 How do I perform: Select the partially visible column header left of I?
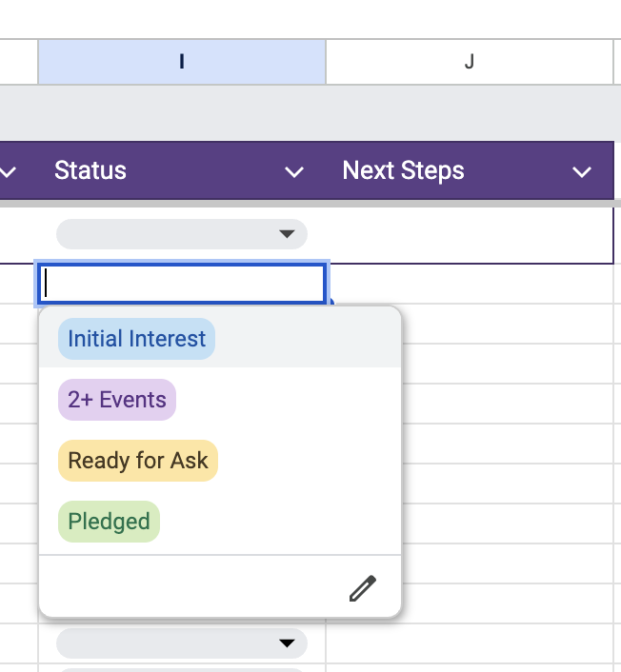(19, 62)
